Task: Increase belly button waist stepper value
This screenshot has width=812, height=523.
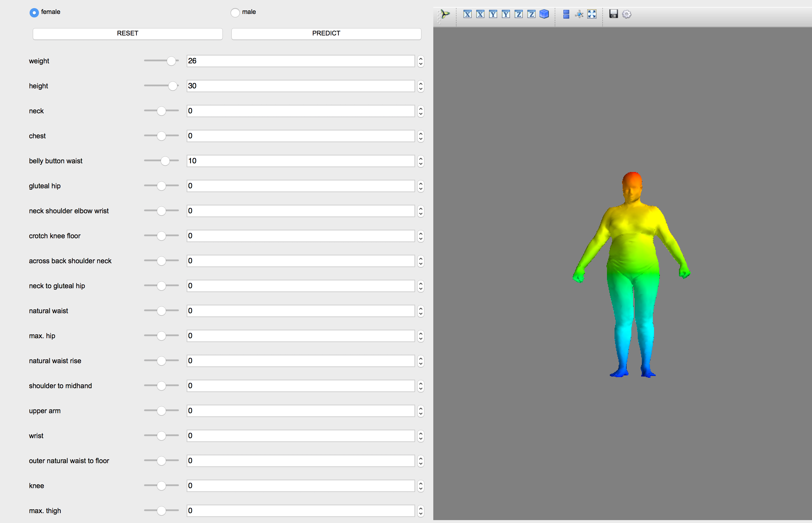Action: 421,158
